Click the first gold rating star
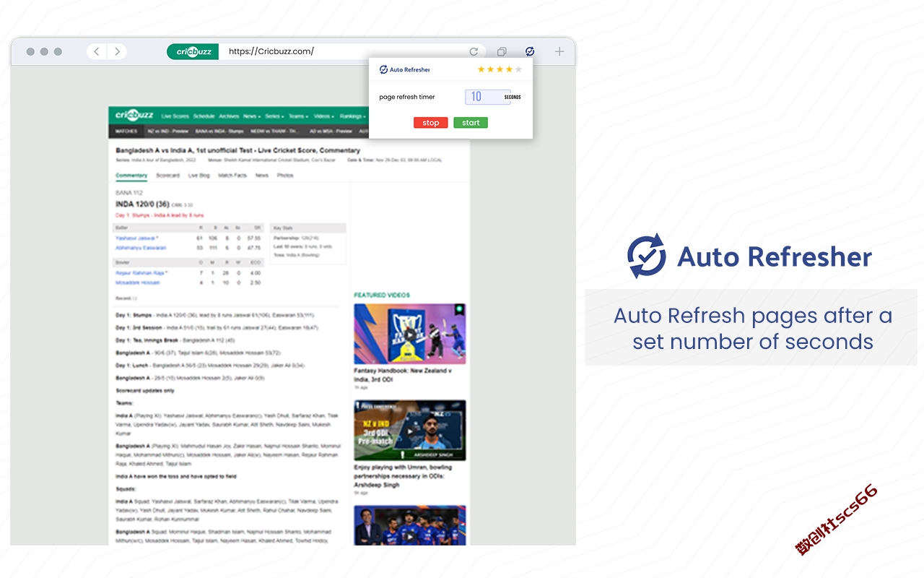Viewport: 924px width, 578px height. (481, 69)
